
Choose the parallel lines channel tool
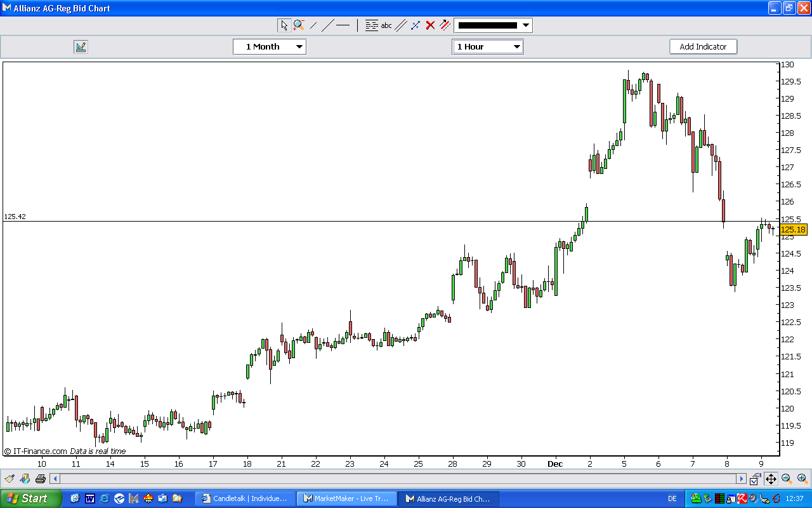(401, 25)
